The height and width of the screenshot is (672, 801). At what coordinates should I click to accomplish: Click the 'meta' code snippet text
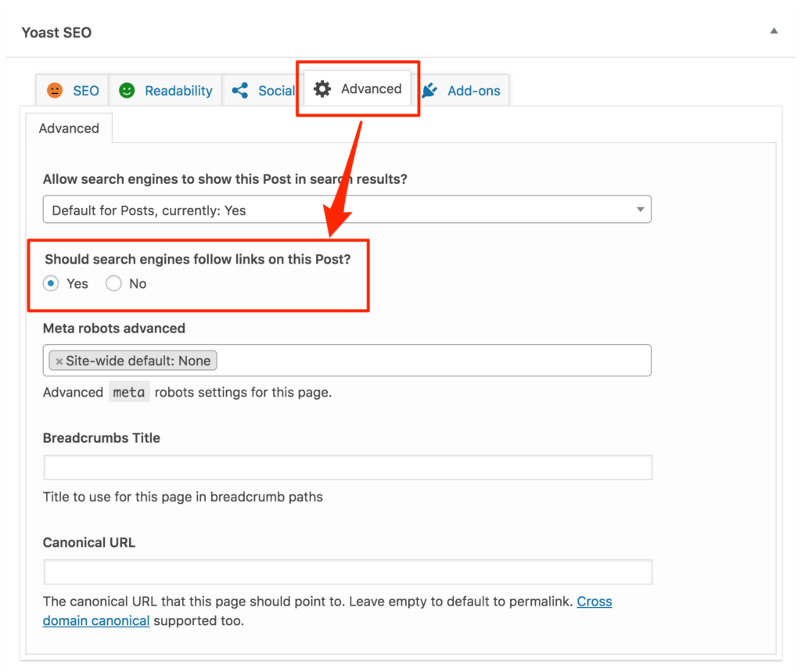(129, 392)
